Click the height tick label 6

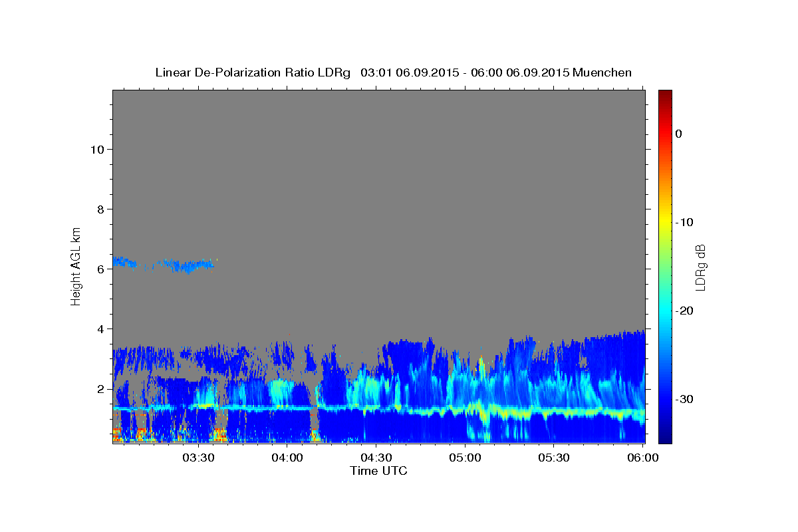click(100, 269)
